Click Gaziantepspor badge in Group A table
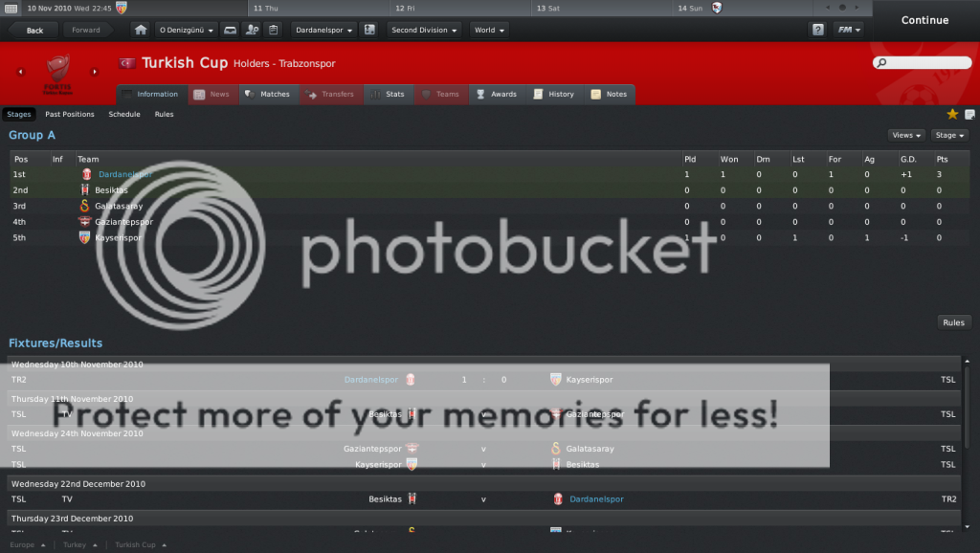 (84, 221)
